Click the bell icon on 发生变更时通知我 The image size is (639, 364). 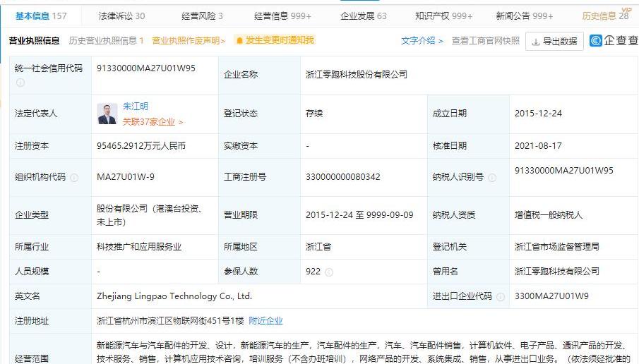point(239,41)
